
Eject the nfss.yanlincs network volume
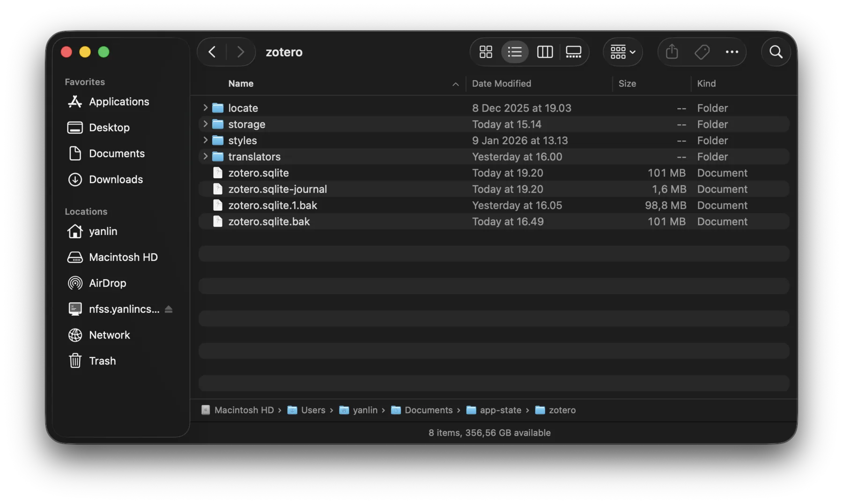click(x=169, y=309)
